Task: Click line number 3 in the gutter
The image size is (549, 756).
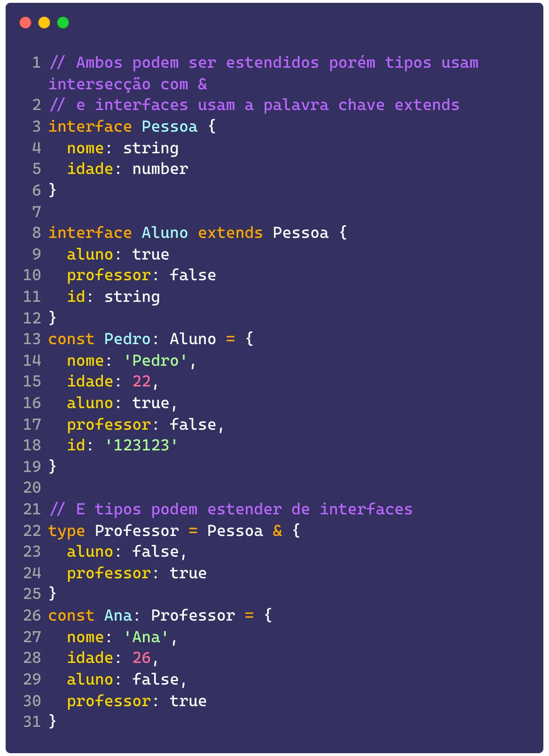Action: 37,126
